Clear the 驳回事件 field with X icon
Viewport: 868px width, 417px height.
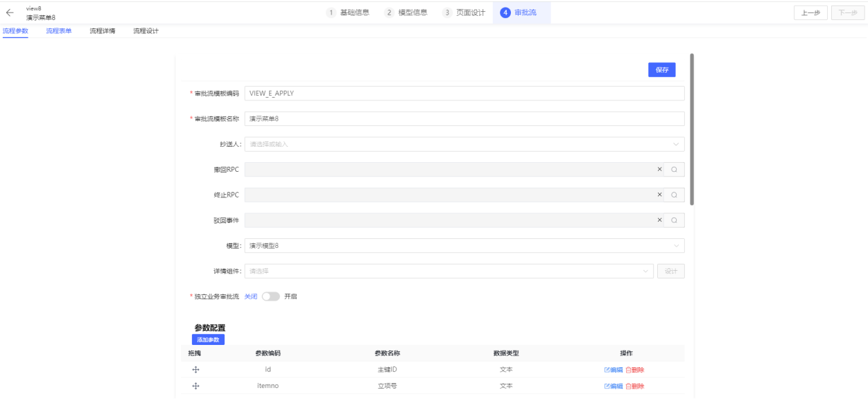pyautogui.click(x=659, y=220)
